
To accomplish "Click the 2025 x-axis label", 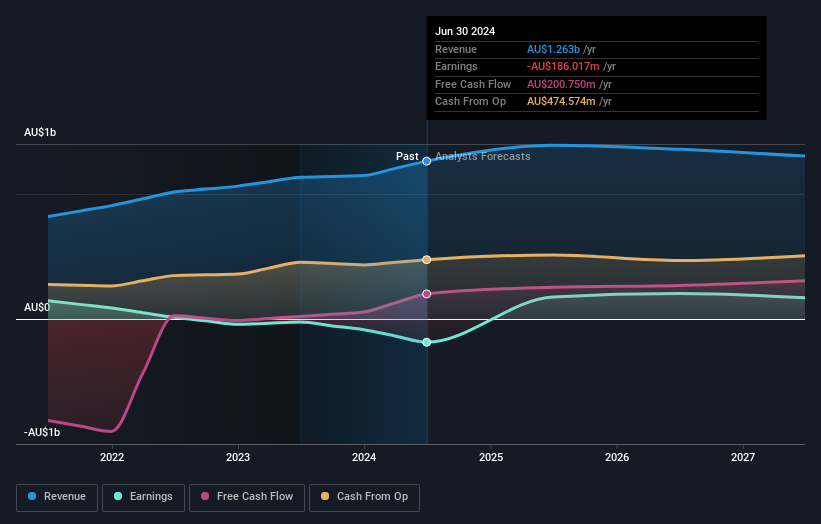I will click(491, 457).
